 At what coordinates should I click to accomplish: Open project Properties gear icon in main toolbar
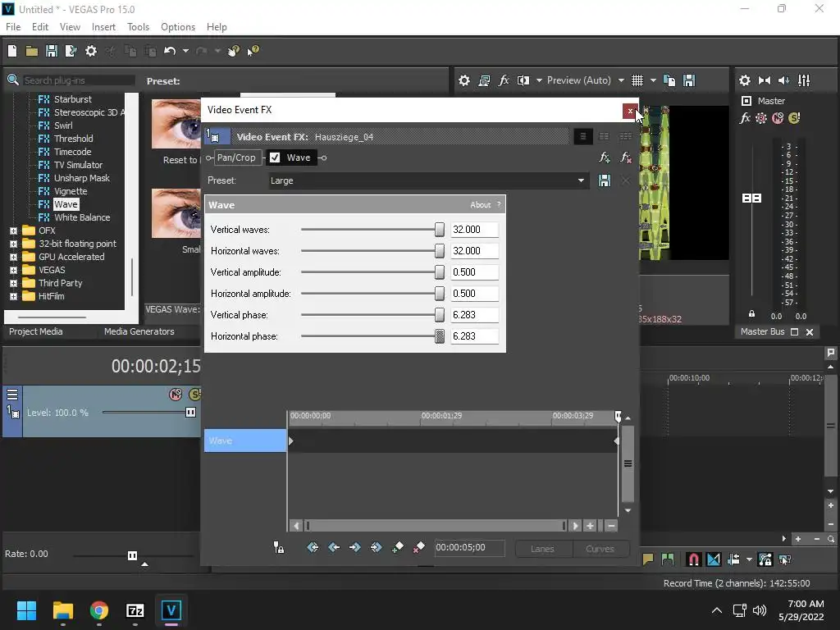91,51
